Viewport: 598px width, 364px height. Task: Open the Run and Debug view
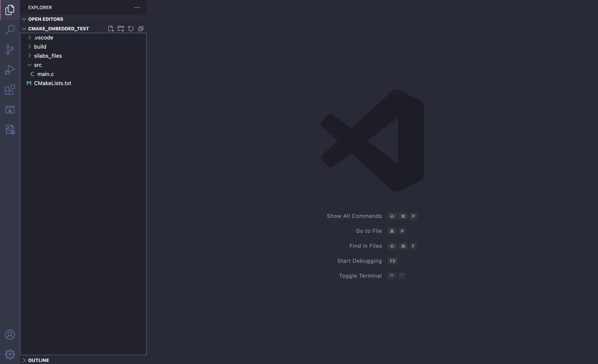click(x=10, y=69)
